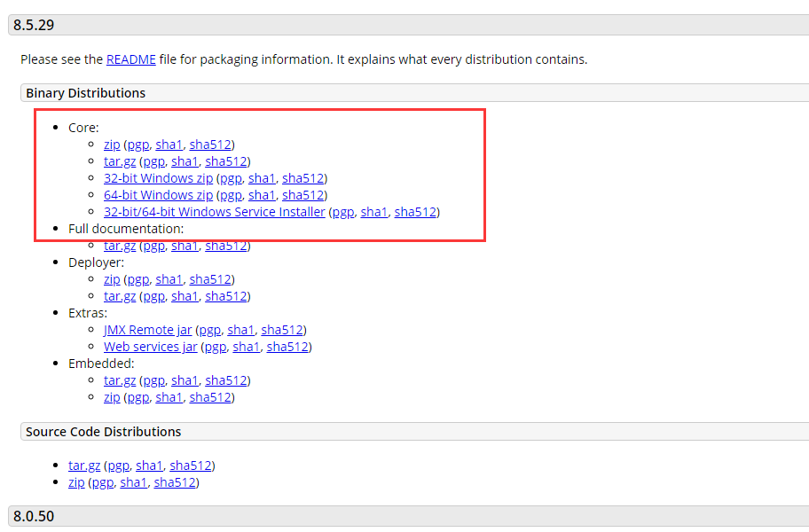Open sha1 for JMX Remote jar
The image size is (809, 532).
tap(241, 330)
